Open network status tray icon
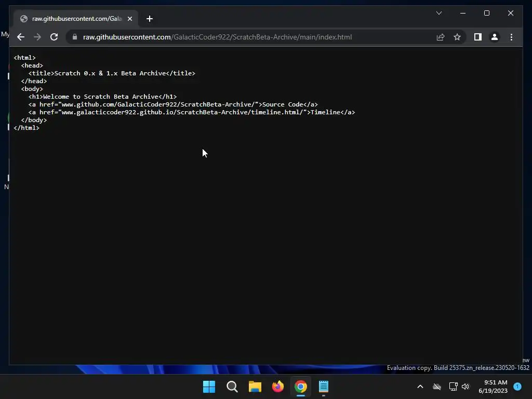Image resolution: width=532 pixels, height=399 pixels. [453, 387]
